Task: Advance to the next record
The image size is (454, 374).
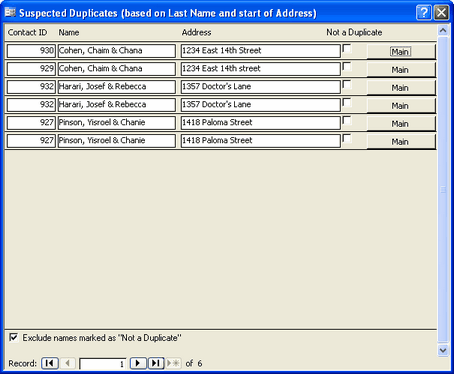Action: pyautogui.click(x=138, y=363)
